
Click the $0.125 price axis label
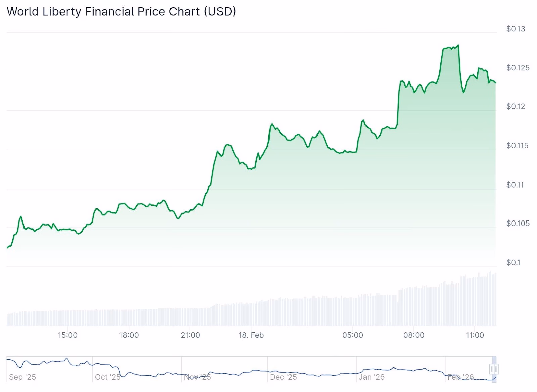(518, 68)
